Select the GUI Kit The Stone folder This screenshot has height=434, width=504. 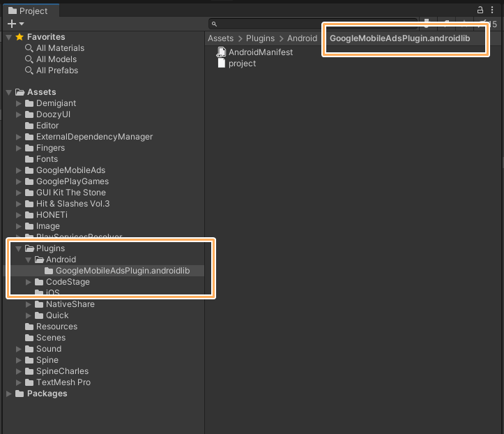click(x=70, y=193)
